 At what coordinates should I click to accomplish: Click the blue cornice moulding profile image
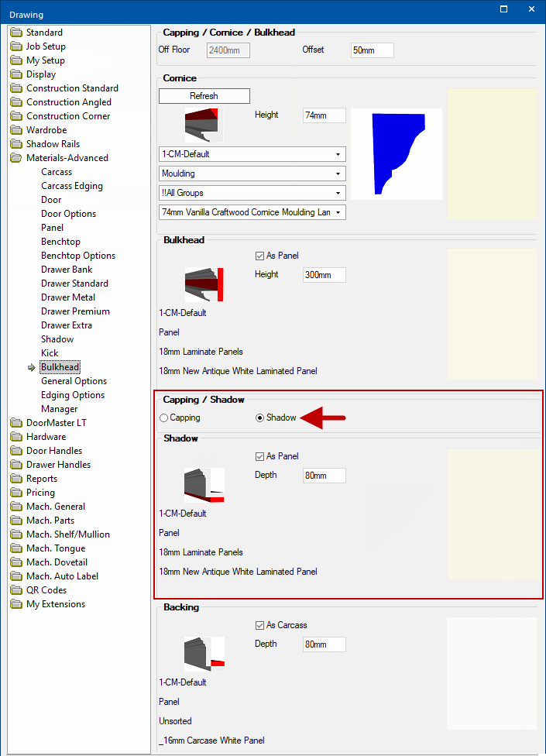pyautogui.click(x=397, y=153)
